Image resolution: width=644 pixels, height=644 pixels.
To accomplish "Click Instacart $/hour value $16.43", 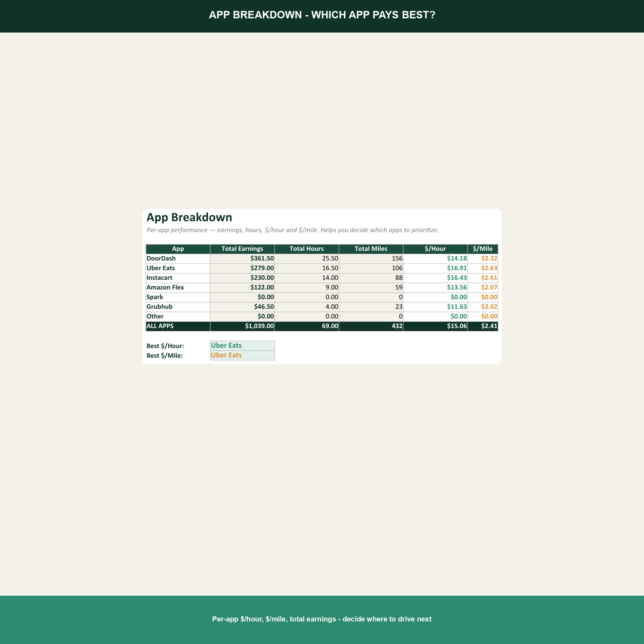I will [x=435, y=278].
